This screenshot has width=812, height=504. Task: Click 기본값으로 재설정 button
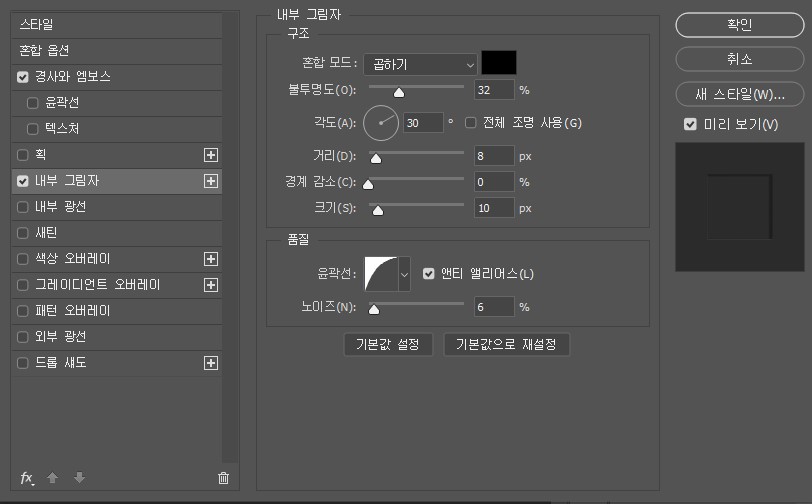tap(506, 344)
